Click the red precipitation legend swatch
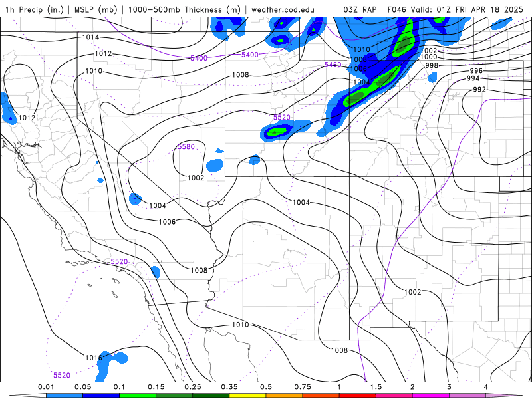 point(358,396)
